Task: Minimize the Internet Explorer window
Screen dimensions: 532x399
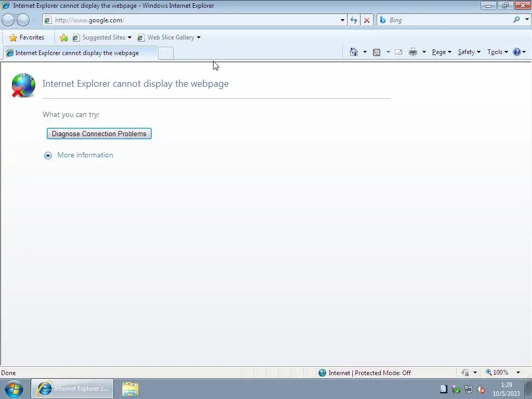Action: tap(488, 5)
